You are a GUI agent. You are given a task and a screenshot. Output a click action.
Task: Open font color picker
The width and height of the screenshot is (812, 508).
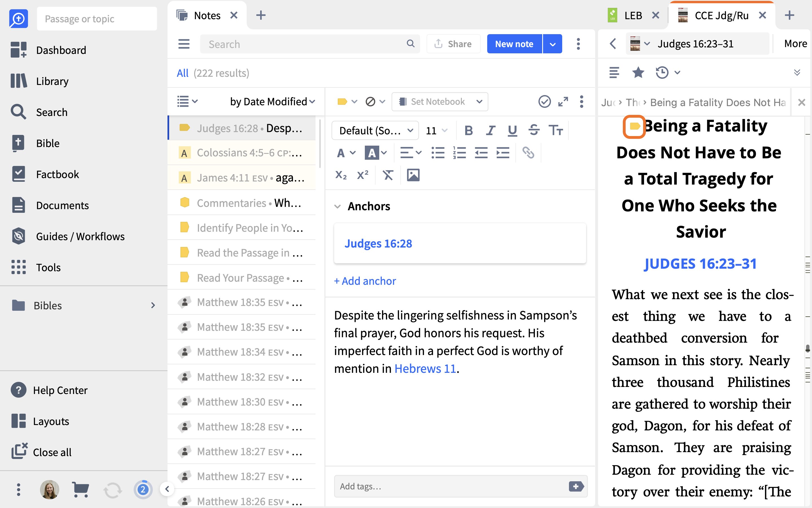pyautogui.click(x=346, y=153)
